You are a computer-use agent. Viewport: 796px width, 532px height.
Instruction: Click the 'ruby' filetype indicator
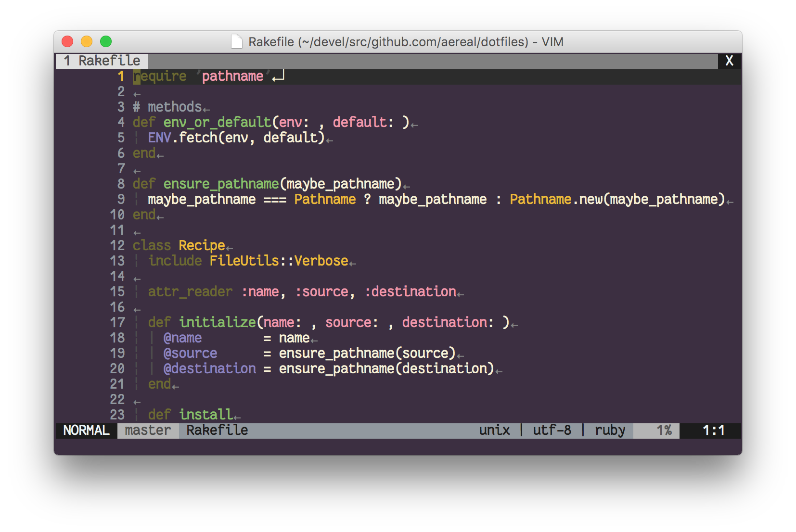coord(610,430)
